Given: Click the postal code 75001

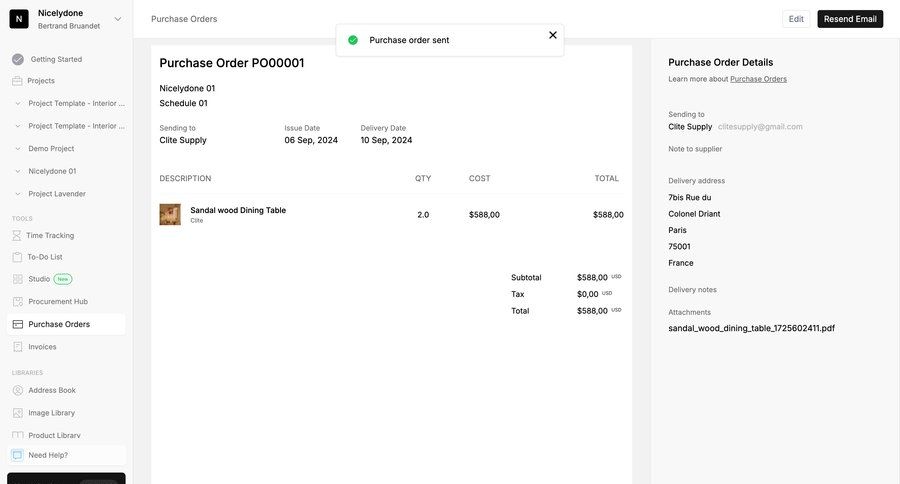Looking at the screenshot, I should (680, 246).
